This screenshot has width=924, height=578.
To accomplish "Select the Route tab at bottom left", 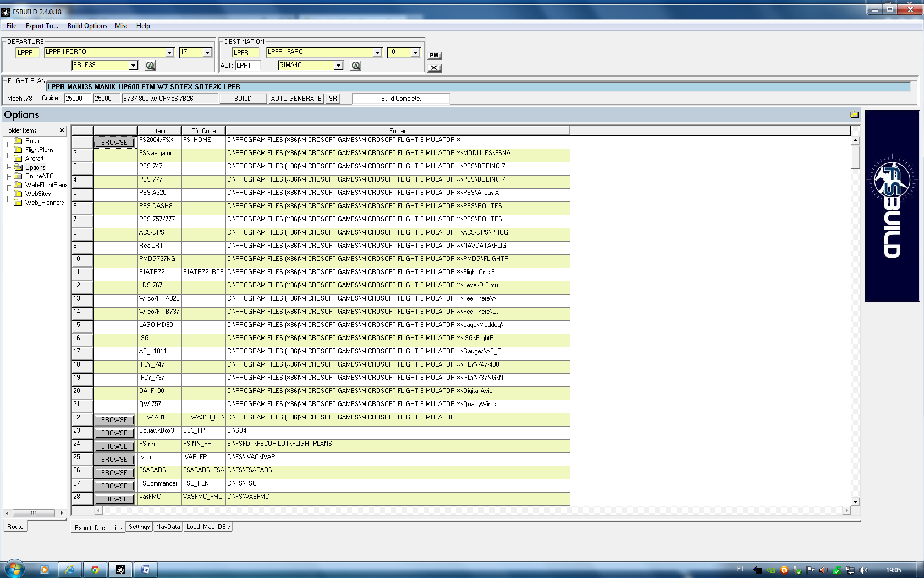I will click(15, 527).
